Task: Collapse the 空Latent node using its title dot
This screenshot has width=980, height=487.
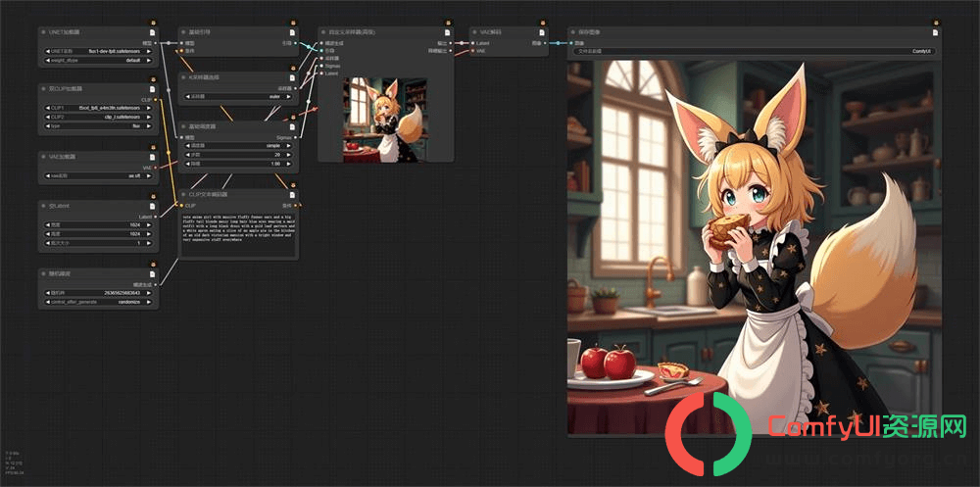Action: (44, 206)
